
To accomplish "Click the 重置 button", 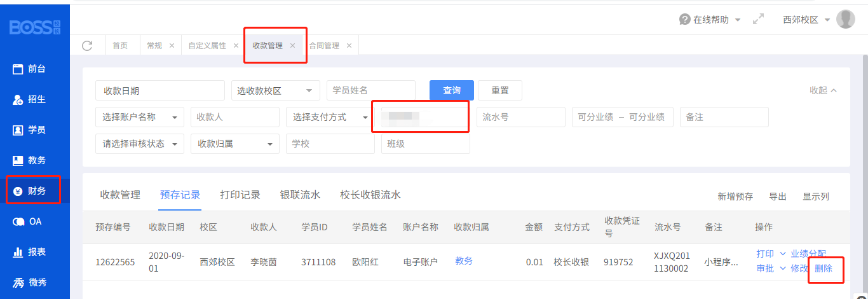I will click(x=500, y=90).
